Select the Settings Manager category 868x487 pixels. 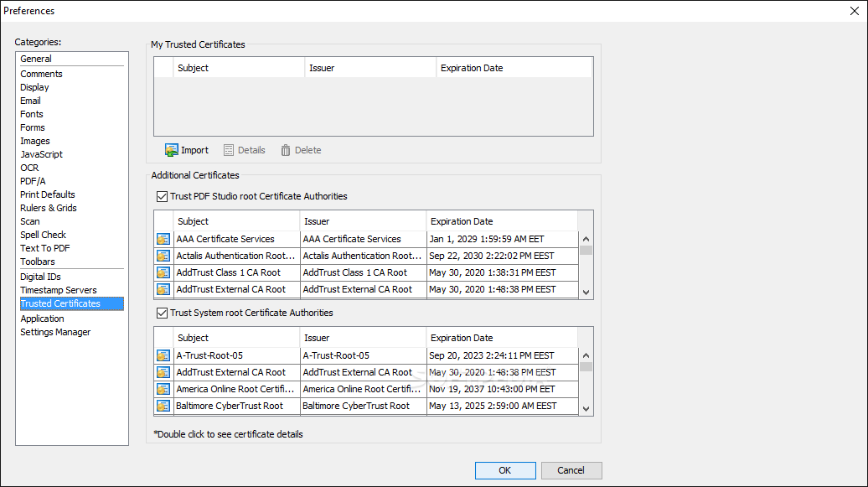(55, 332)
